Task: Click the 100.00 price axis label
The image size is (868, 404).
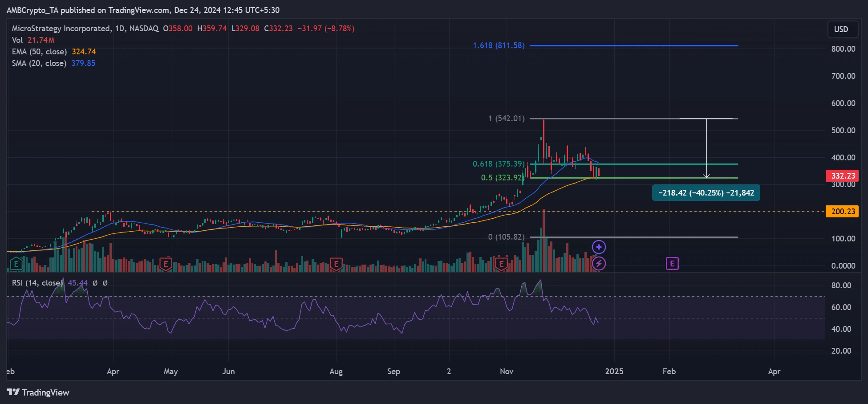Action: 843,239
